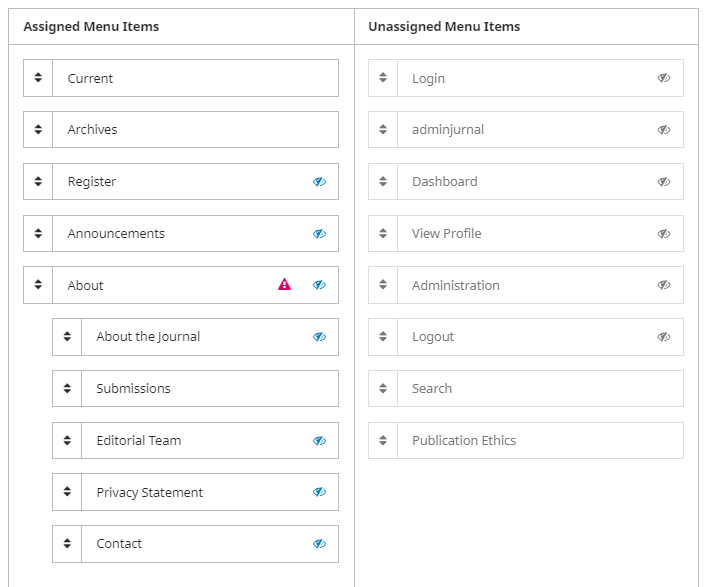Click the warning triangle icon on About
This screenshot has height=587, width=709.
284,285
